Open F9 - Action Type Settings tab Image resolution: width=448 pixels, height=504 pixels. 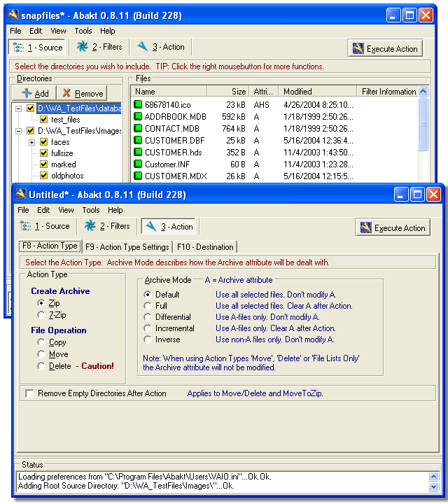click(125, 246)
